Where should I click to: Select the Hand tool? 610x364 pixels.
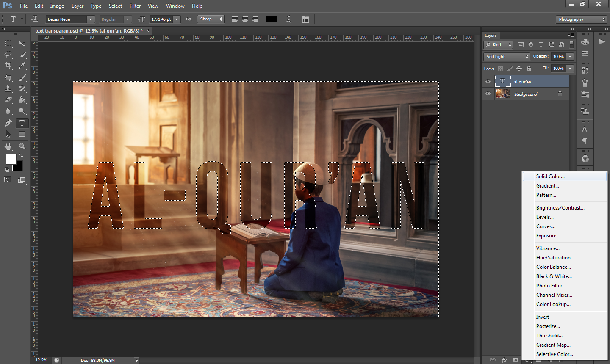point(8,146)
